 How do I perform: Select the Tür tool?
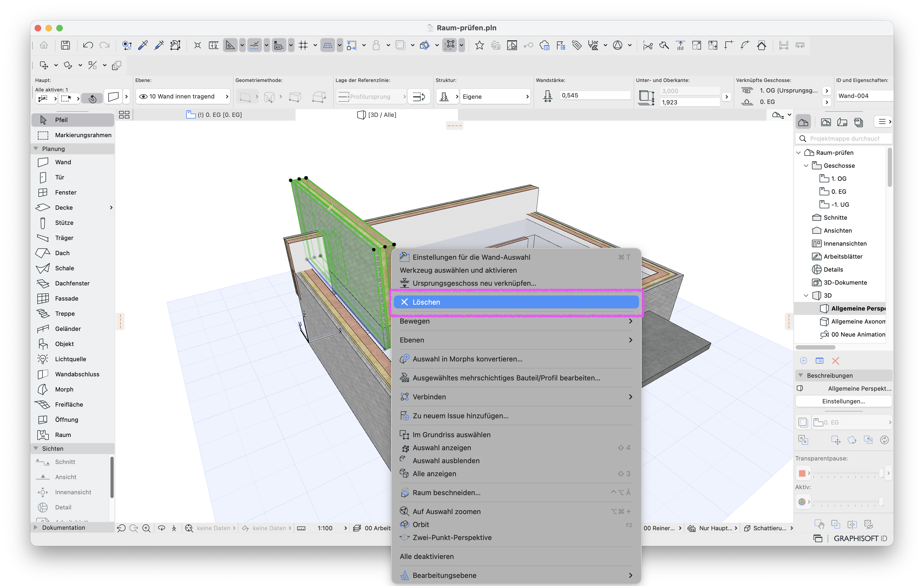(73, 177)
